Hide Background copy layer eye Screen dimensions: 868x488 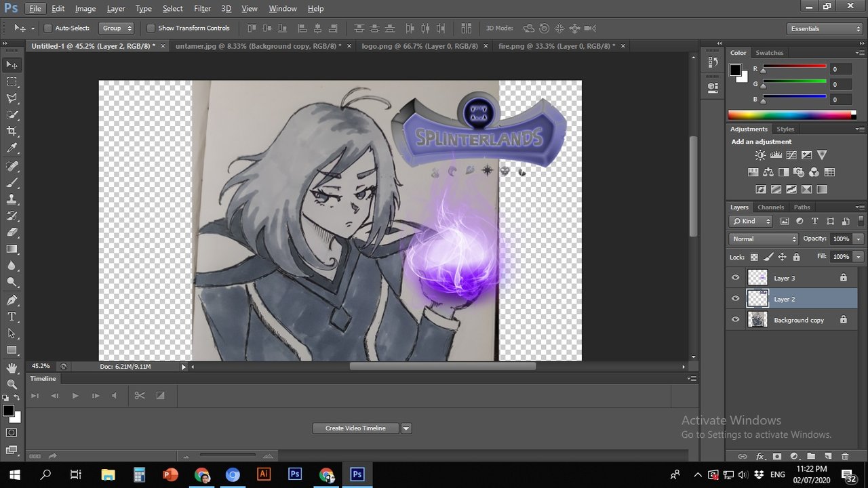tap(736, 320)
